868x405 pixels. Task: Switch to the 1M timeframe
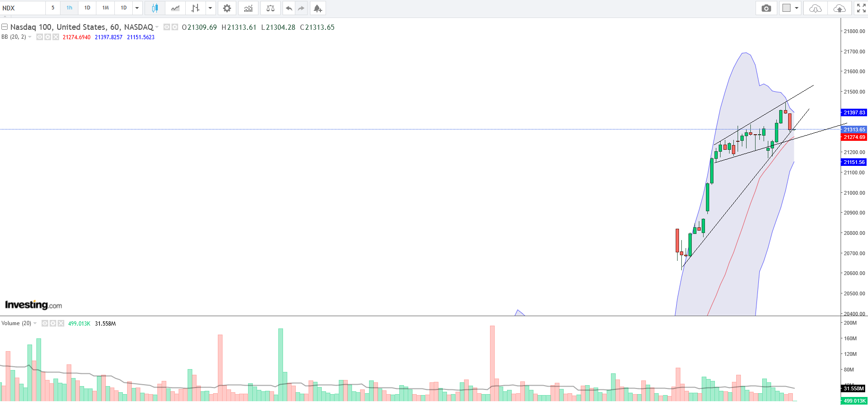click(x=105, y=8)
